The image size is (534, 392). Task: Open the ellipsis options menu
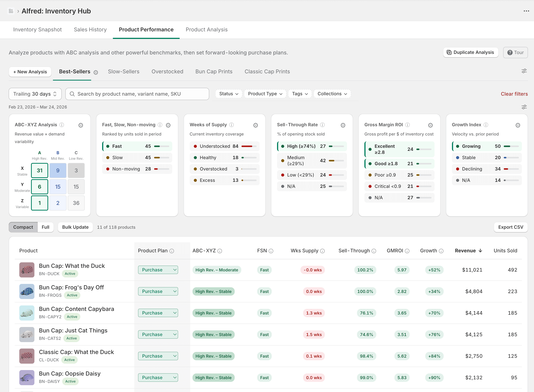[x=526, y=11]
